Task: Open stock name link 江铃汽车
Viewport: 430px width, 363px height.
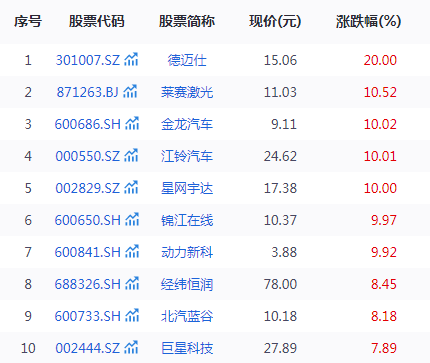Action: (x=187, y=156)
